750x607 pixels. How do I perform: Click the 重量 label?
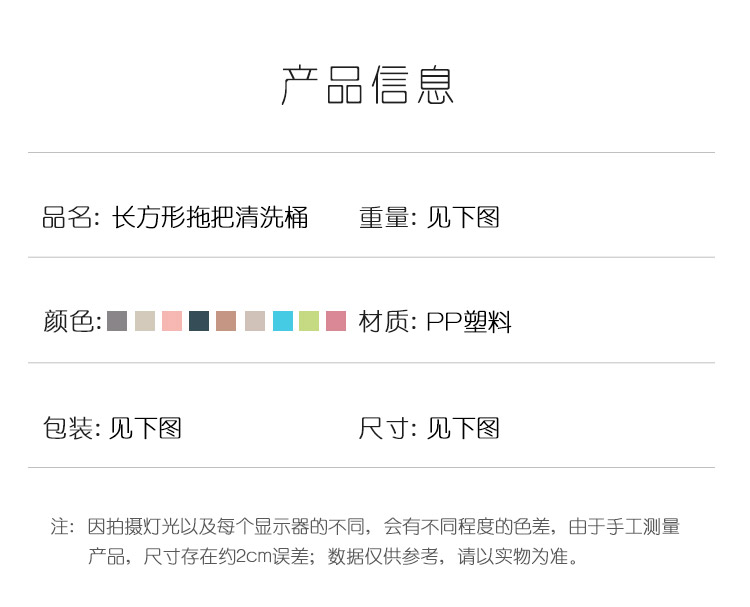tap(384, 217)
